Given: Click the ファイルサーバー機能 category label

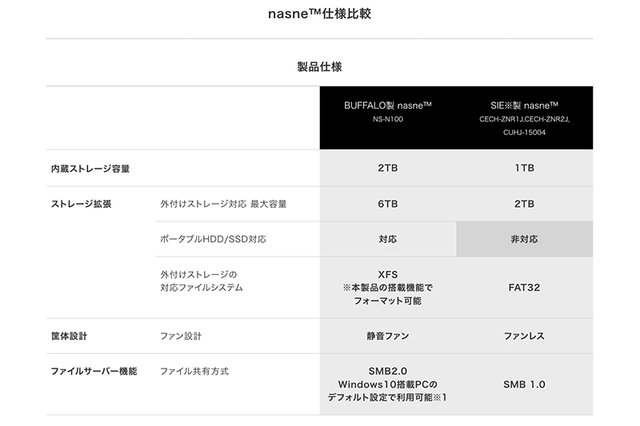Looking at the screenshot, I should pyautogui.click(x=92, y=371).
